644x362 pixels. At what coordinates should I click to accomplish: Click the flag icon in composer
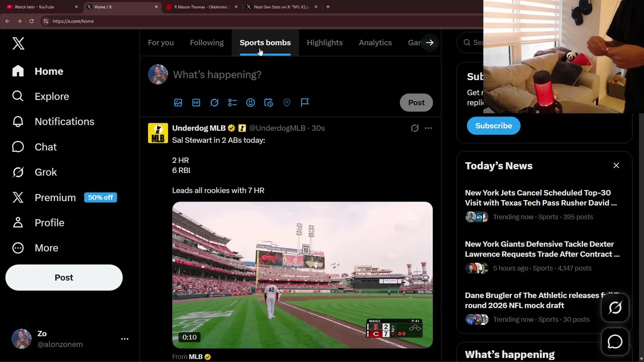point(305,103)
